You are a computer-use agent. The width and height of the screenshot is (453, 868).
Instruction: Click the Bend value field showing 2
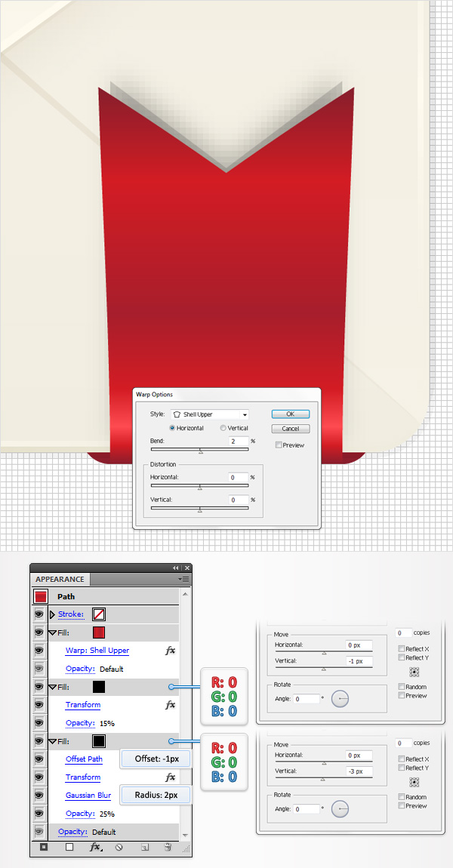[x=238, y=442]
